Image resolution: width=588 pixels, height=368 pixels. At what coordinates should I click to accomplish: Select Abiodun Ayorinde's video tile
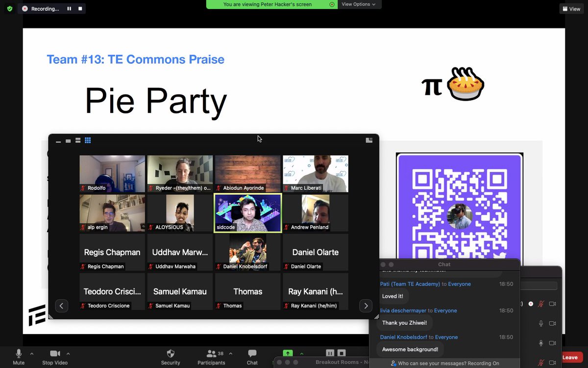(x=247, y=174)
